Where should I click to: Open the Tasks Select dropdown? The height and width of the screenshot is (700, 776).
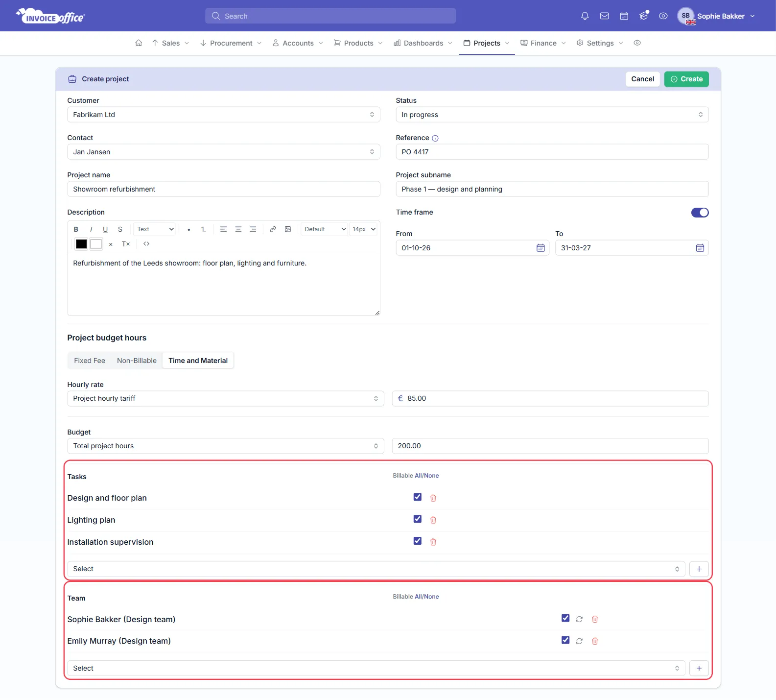(376, 569)
